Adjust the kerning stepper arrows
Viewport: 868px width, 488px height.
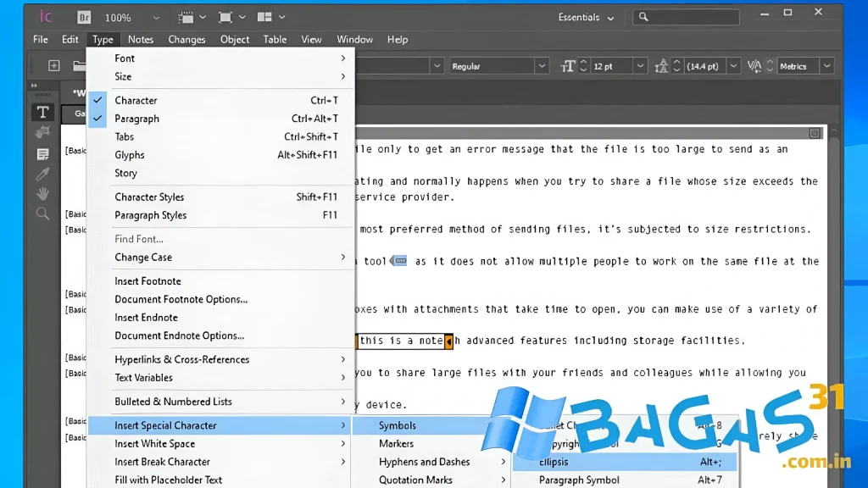click(x=770, y=66)
